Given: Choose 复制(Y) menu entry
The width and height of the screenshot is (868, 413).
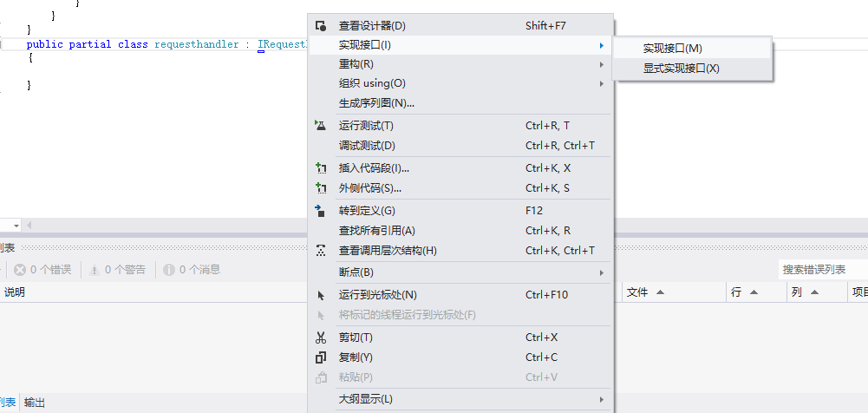Looking at the screenshot, I should coord(460,357).
